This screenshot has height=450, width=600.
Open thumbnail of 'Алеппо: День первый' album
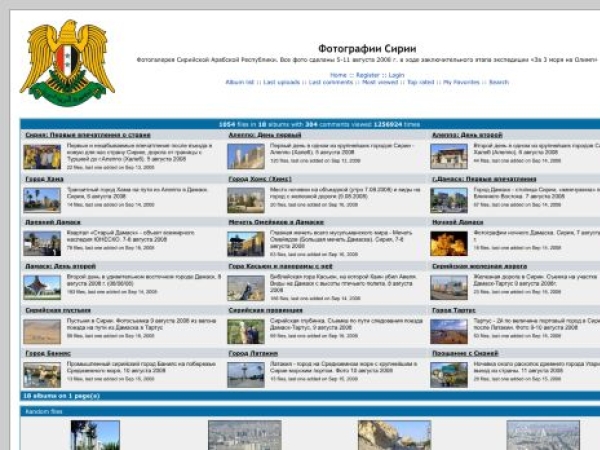click(x=245, y=156)
